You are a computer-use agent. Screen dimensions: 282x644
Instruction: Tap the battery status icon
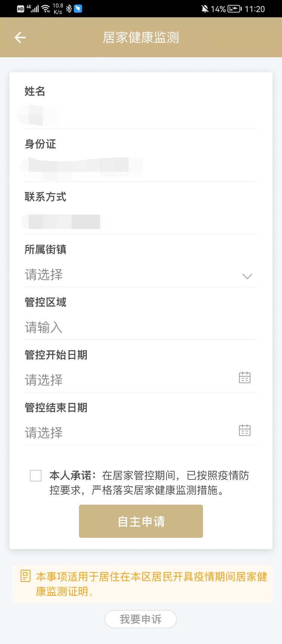click(235, 9)
